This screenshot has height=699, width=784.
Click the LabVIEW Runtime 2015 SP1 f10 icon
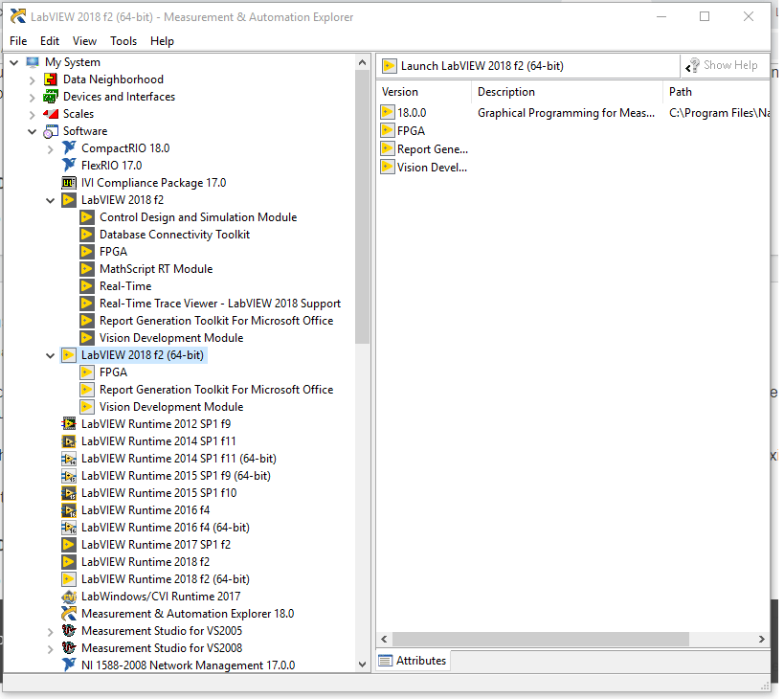[69, 493]
